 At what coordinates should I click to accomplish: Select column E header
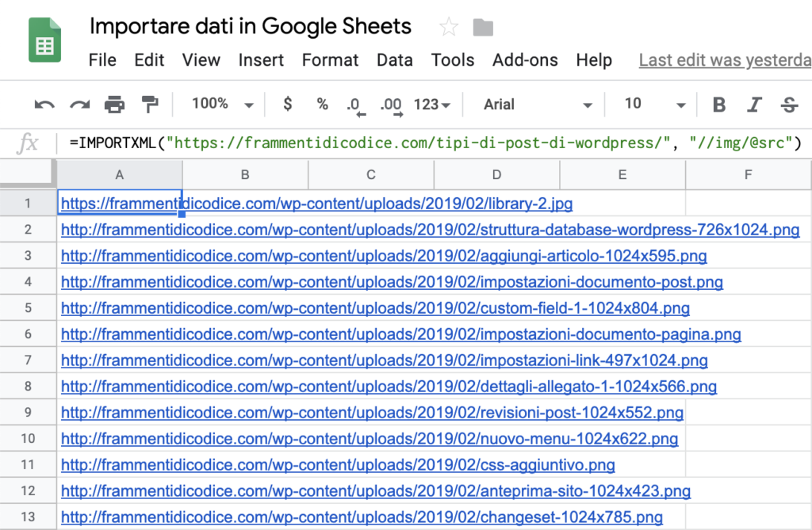[x=622, y=175]
